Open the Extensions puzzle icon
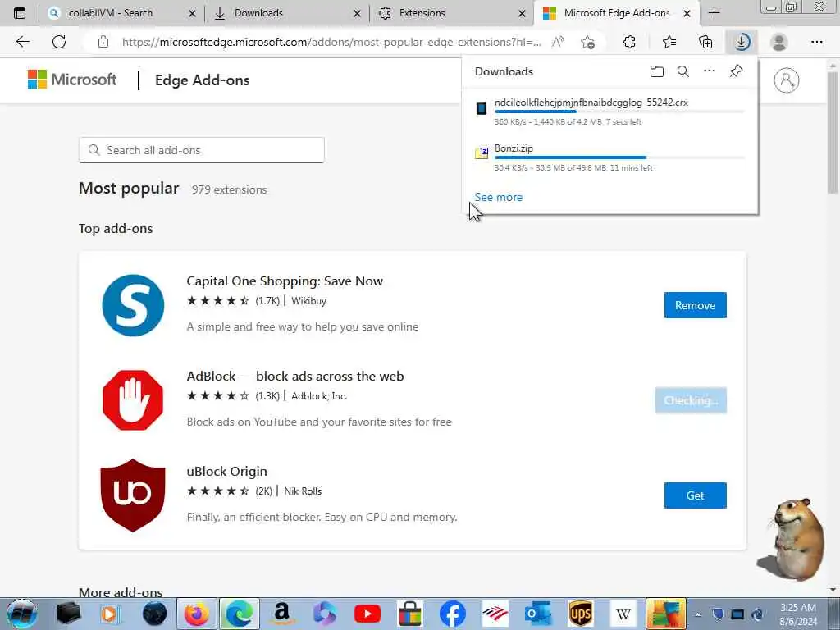The image size is (840, 630). pyautogui.click(x=629, y=42)
